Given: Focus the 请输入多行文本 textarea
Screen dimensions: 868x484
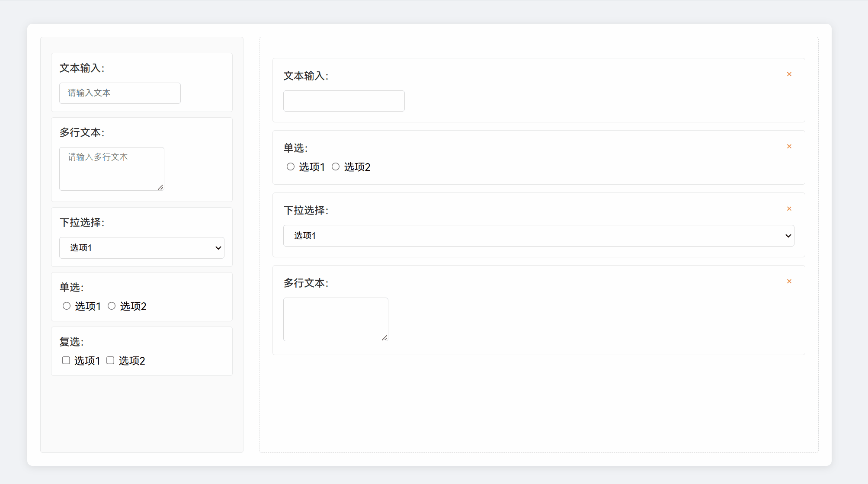Looking at the screenshot, I should click(x=111, y=169).
